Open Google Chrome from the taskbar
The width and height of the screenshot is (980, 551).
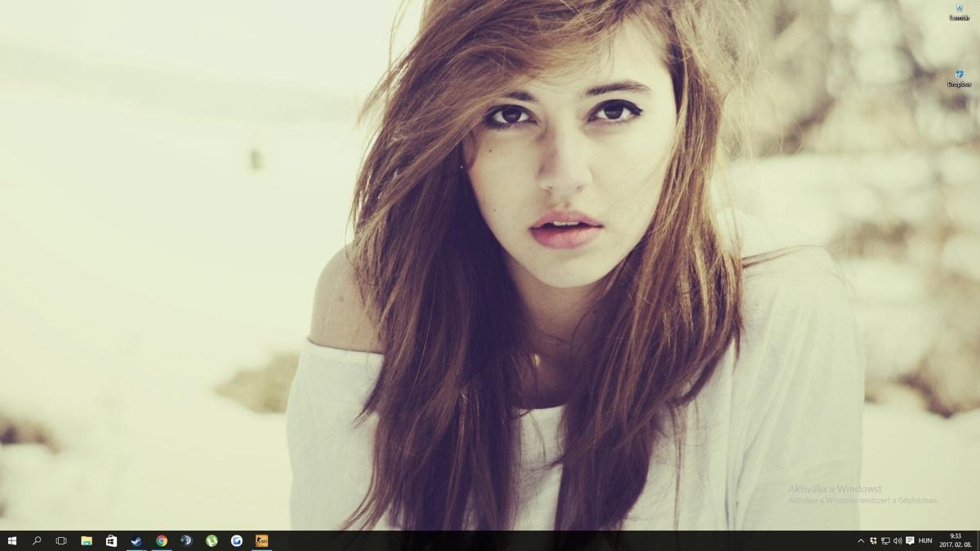tap(162, 540)
